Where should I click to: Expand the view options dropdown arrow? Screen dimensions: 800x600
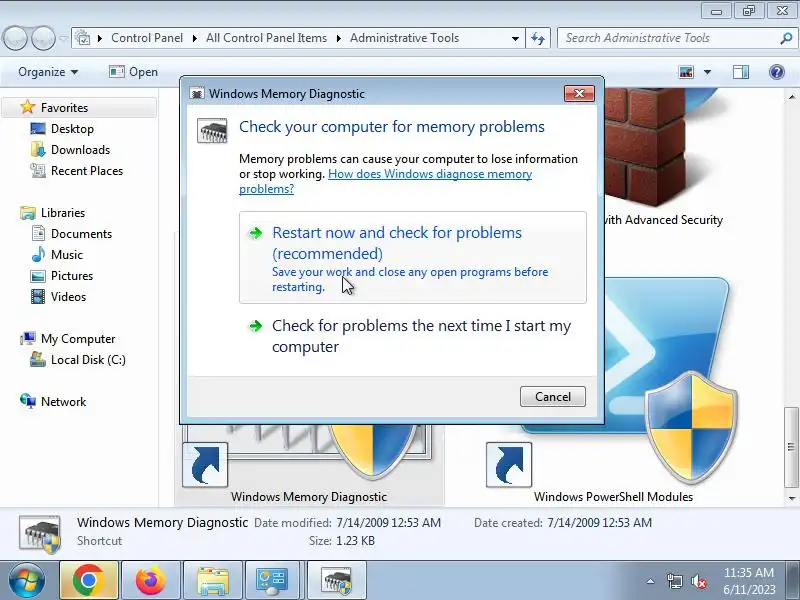(x=707, y=72)
